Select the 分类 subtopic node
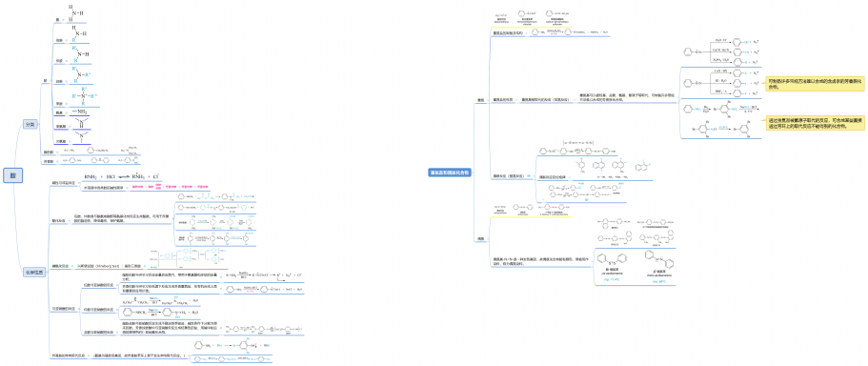 click(30, 125)
